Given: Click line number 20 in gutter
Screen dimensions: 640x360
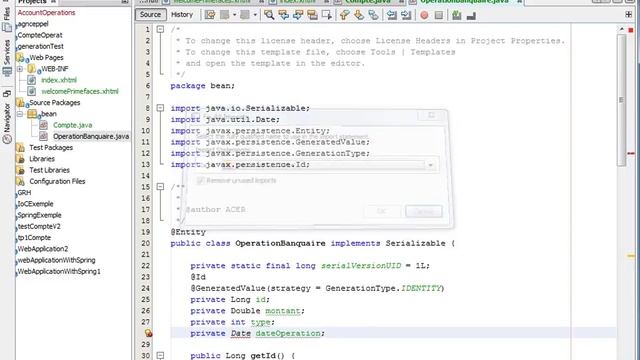Looking at the screenshot, I should [146, 243].
